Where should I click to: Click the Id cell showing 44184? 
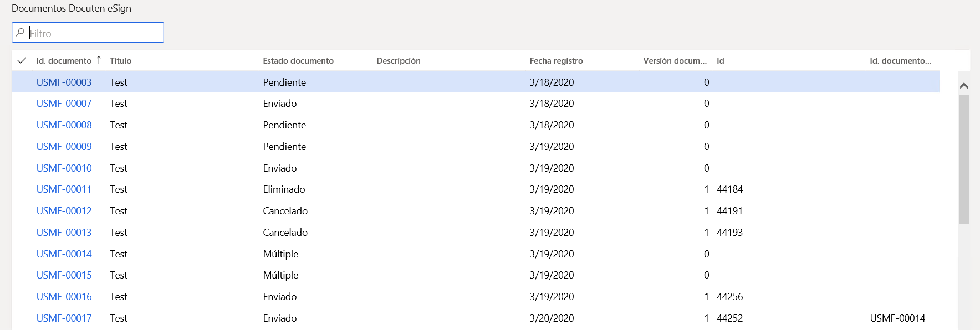(x=729, y=189)
